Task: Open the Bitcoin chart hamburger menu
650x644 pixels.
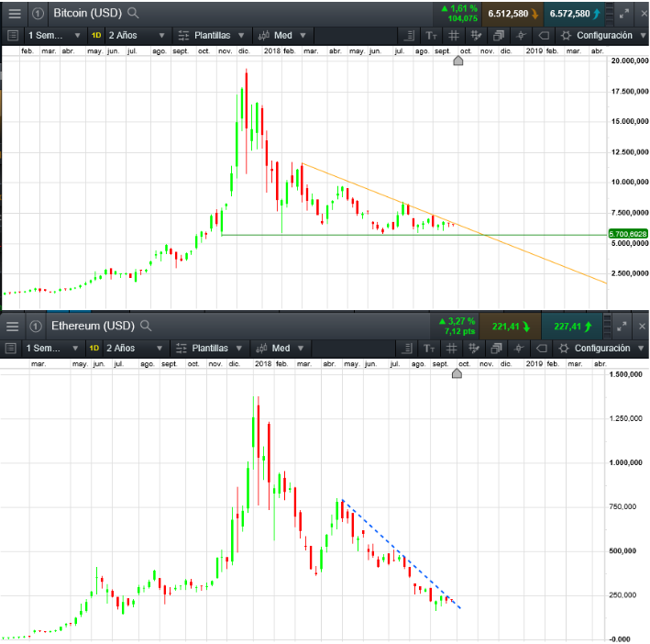Action: (x=15, y=13)
